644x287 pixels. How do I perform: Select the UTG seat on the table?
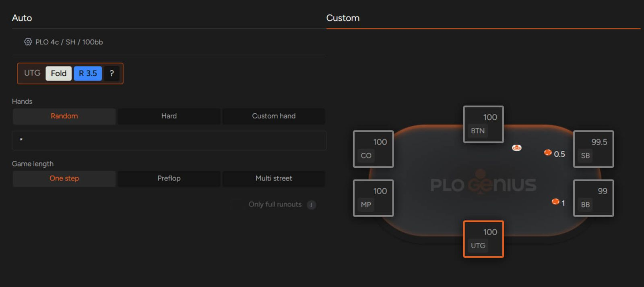pyautogui.click(x=483, y=239)
